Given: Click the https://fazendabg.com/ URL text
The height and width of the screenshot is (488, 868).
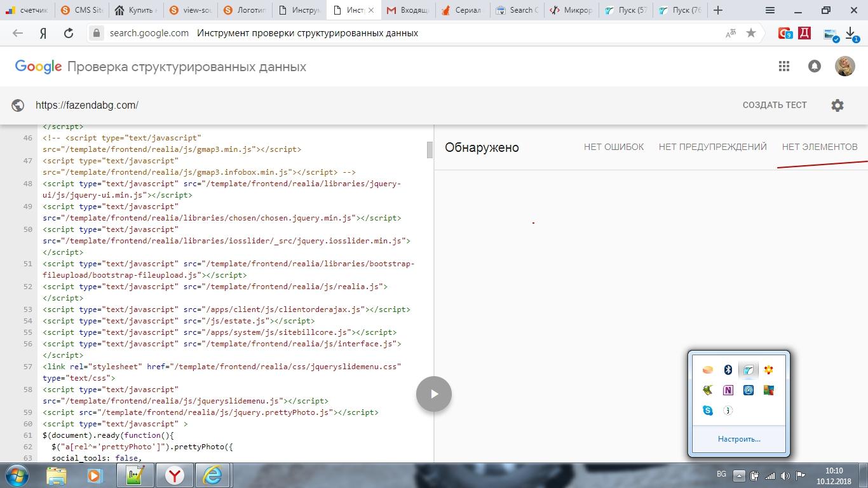Looking at the screenshot, I should 87,105.
